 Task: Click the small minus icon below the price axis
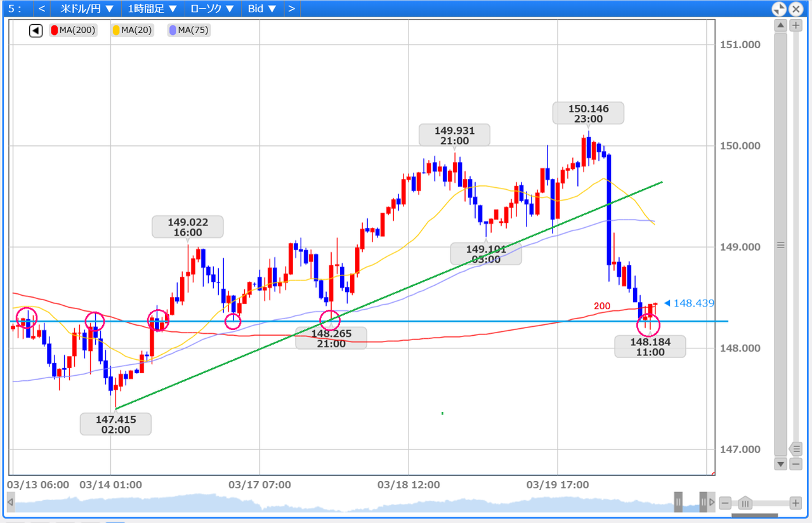tap(796, 464)
